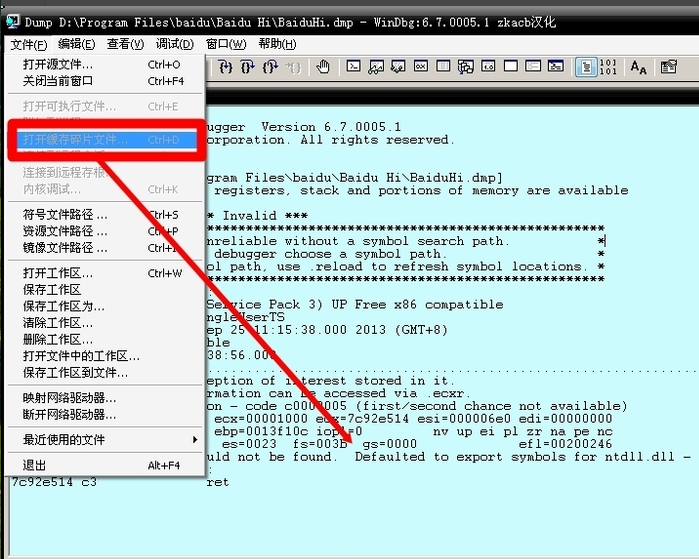
Task: Click the Font (AA) icon
Action: click(638, 67)
